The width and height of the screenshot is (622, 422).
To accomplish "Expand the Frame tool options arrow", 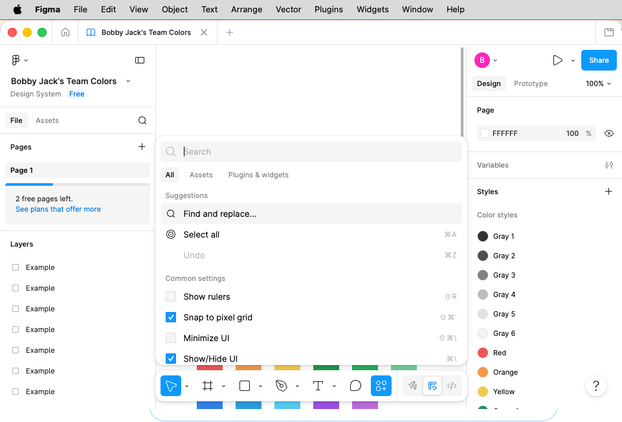I will tap(223, 386).
